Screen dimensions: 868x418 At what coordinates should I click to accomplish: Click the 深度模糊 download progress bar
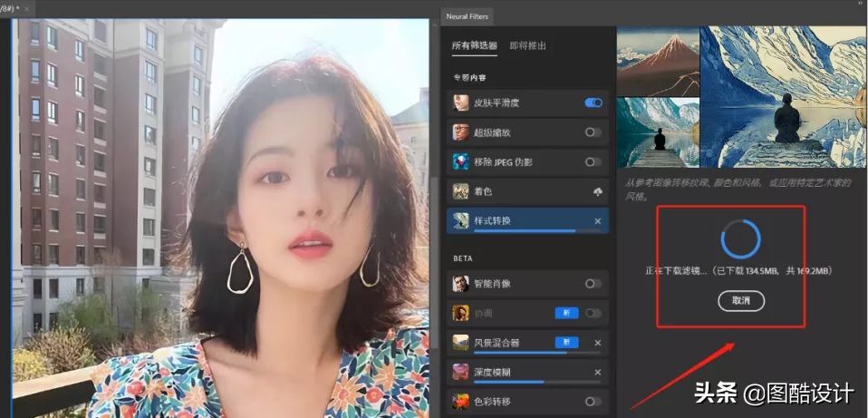point(537,382)
